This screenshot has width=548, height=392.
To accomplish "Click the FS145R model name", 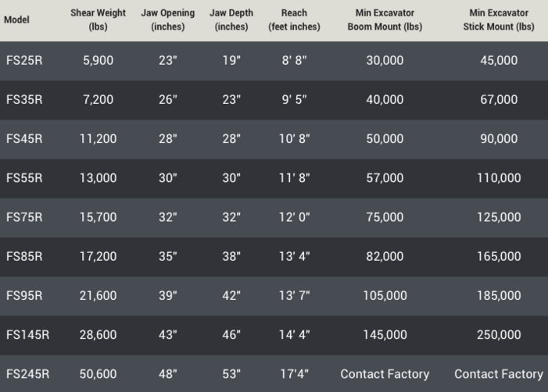I will [27, 335].
